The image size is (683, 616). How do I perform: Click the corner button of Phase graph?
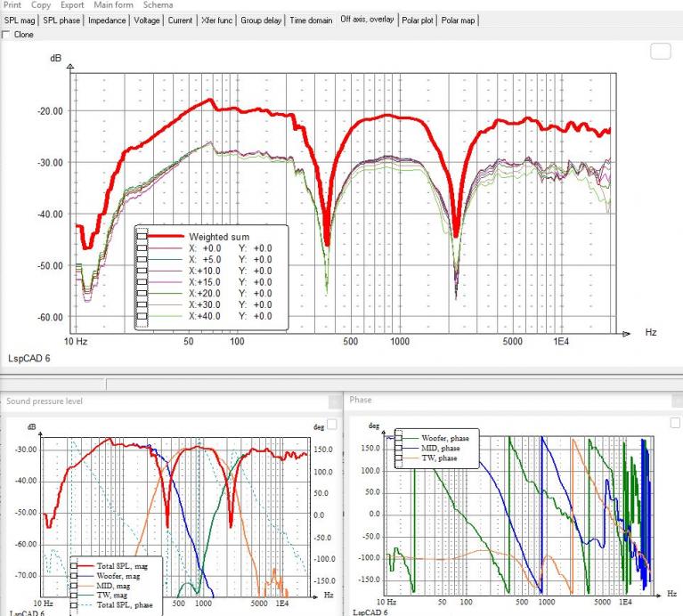coord(675,423)
